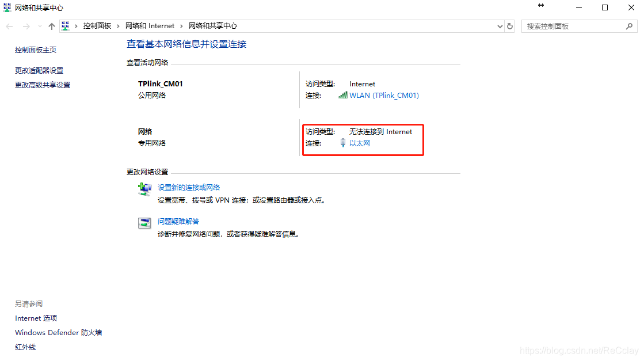Click the search magnifier icon
The image size is (644, 361).
click(x=629, y=26)
